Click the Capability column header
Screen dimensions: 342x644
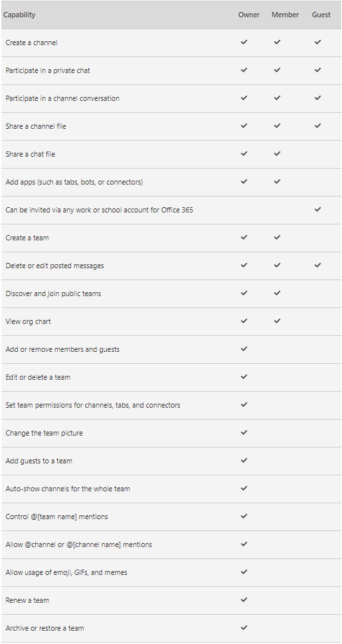19,15
